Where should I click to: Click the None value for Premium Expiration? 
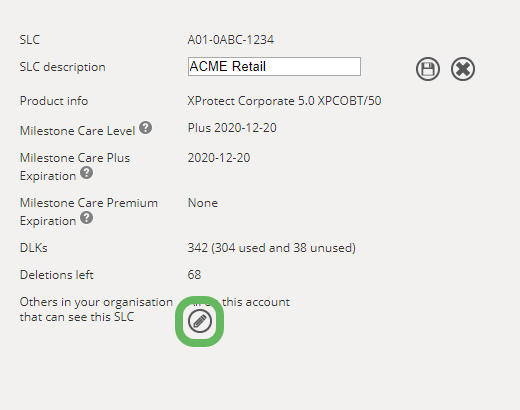(x=203, y=203)
